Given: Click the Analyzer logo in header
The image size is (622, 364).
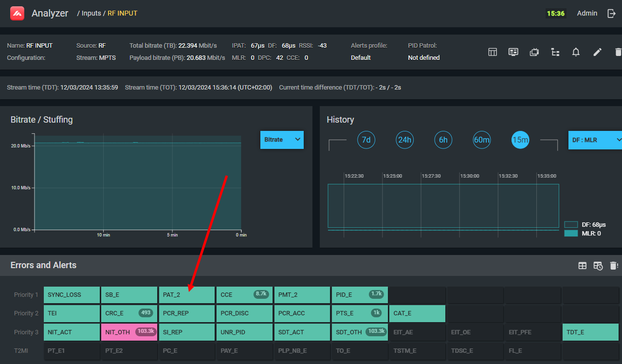Looking at the screenshot, I should point(18,13).
